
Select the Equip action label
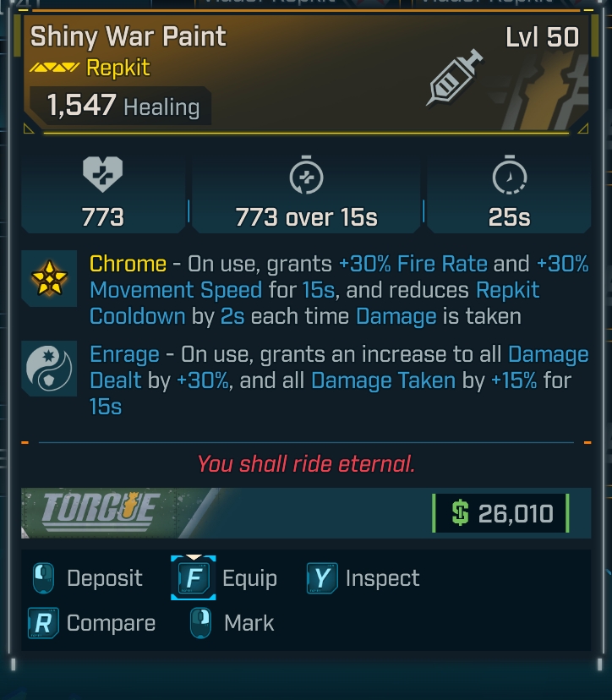click(x=249, y=579)
